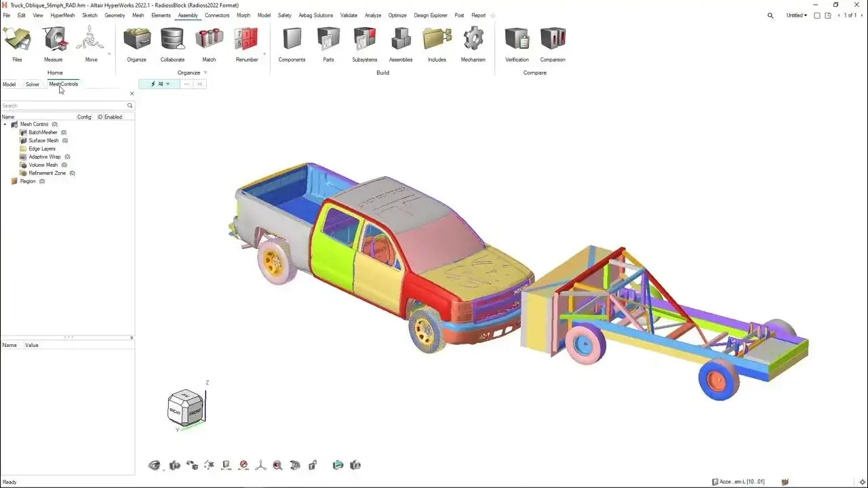Close the MeshControls browser panel
This screenshot has height=488, width=868.
132,94
